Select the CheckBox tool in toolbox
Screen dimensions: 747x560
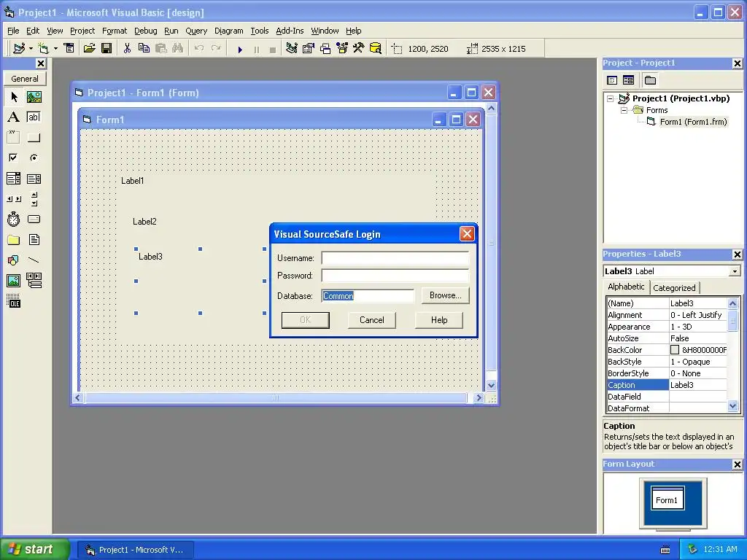pyautogui.click(x=14, y=157)
